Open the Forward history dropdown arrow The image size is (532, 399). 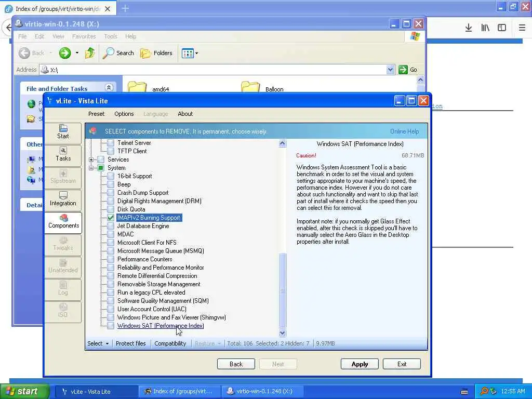pos(77,53)
